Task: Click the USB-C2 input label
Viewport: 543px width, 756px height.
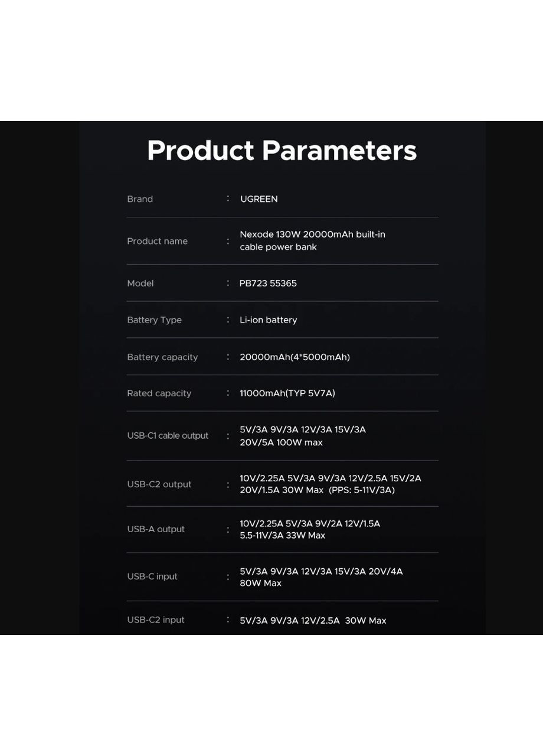Action: tap(156, 620)
